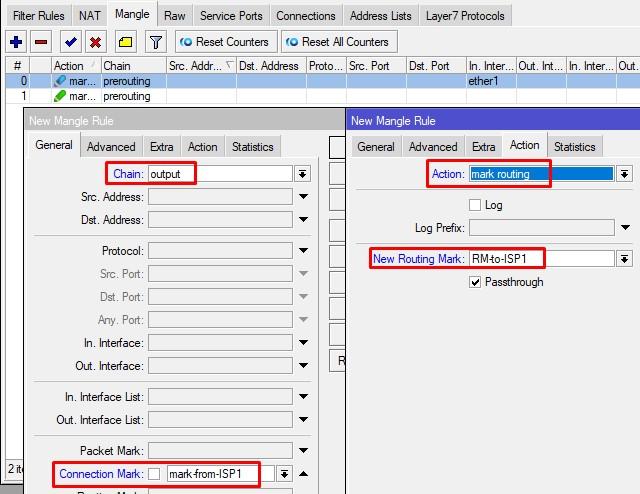640x494 pixels.
Task: Open the Connection Mark dropdown list
Action: (284, 474)
